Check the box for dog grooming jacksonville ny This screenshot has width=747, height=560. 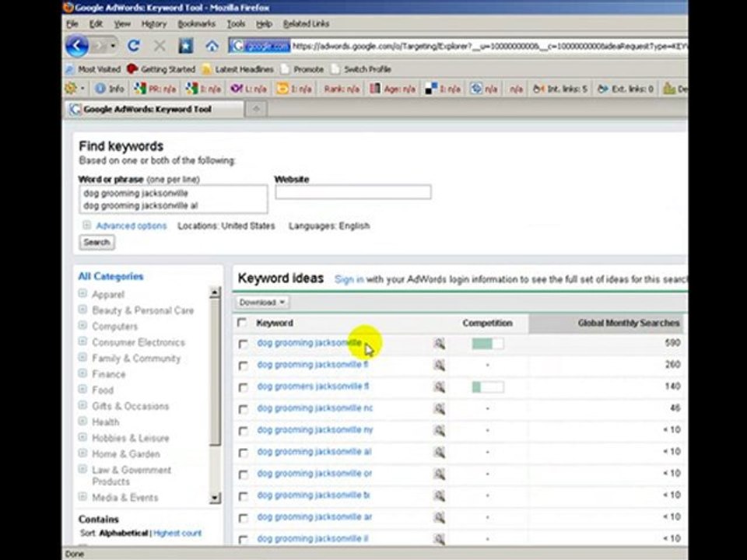(x=243, y=431)
